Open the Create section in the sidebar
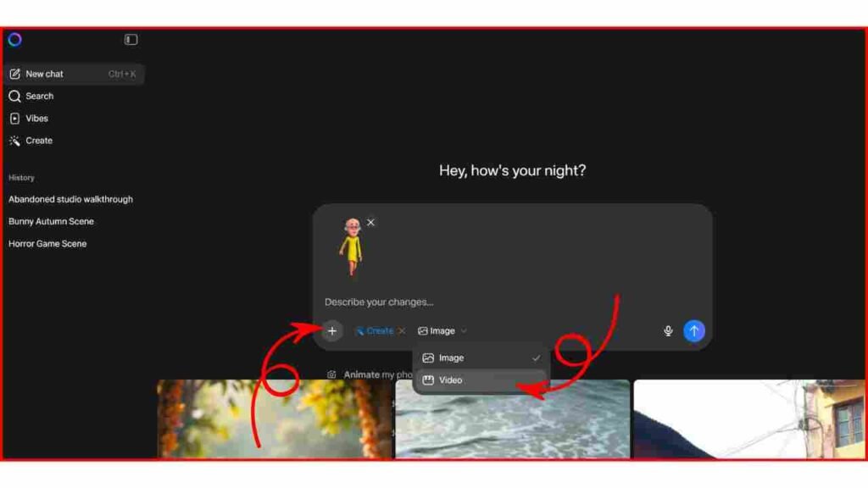Viewport: 868px width, 488px height. 38,141
